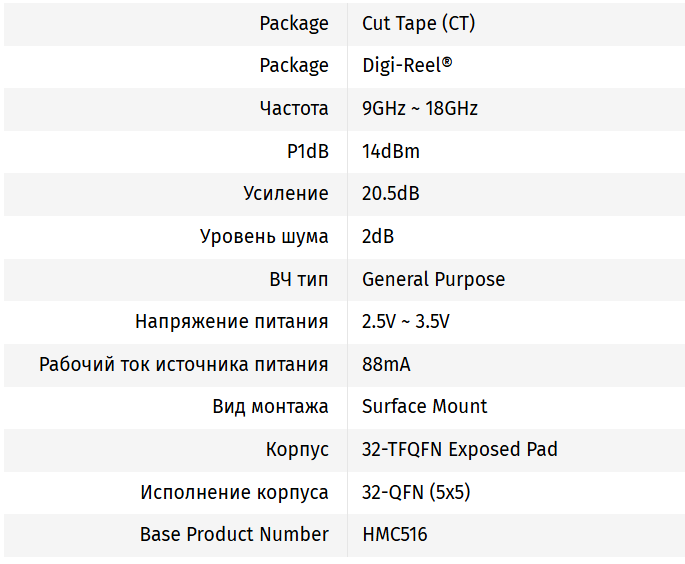
Task: Click the "20.5dB" gain value
Action: [390, 194]
